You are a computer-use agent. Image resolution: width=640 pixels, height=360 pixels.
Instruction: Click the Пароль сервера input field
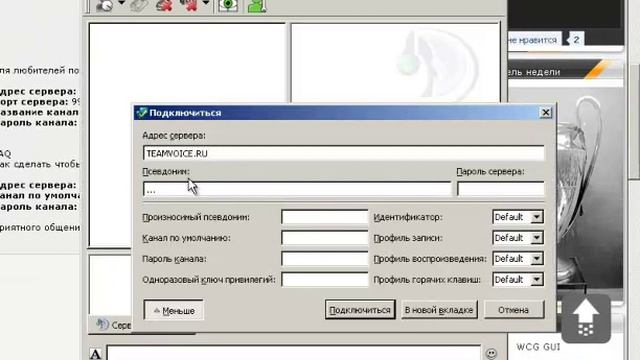point(500,189)
